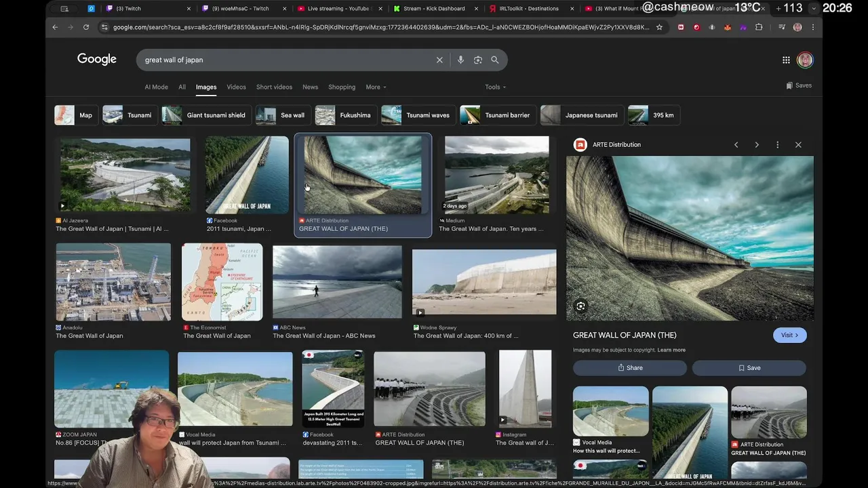Close the (3) Twitch tab
The height and width of the screenshot is (488, 868).
pyautogui.click(x=190, y=9)
